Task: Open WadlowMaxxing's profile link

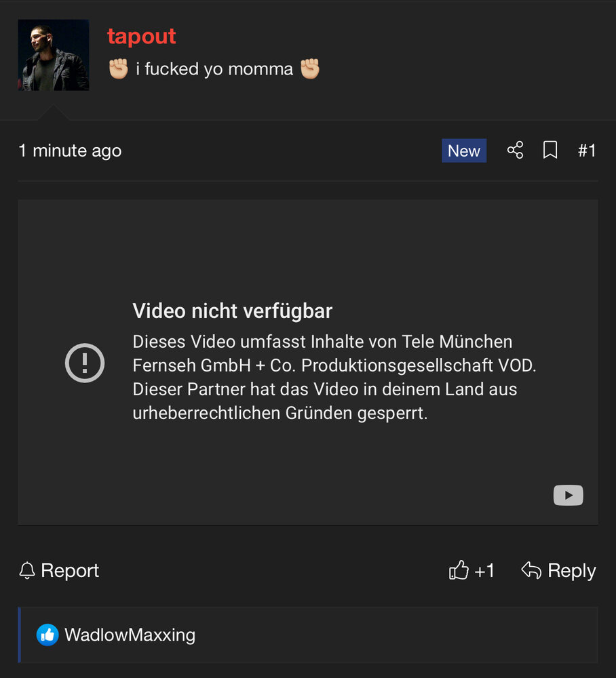Action: click(130, 635)
